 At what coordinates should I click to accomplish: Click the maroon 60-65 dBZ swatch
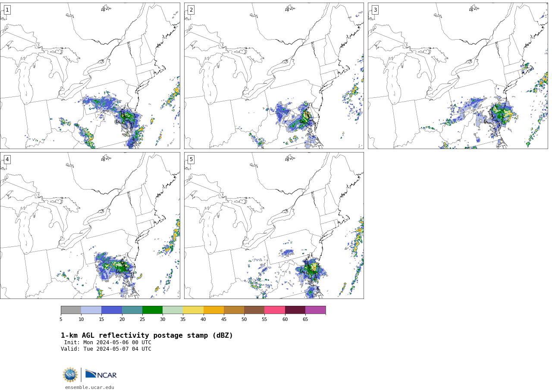[x=295, y=310]
